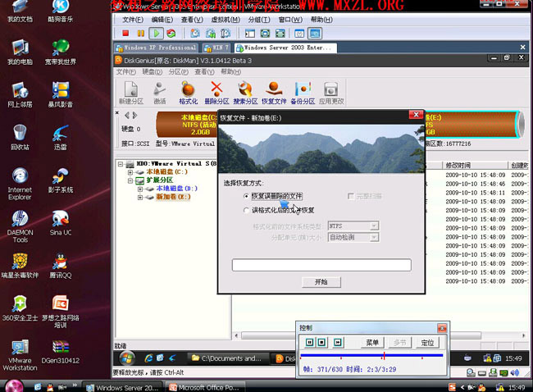Click the recovery progress bar field

(x=321, y=265)
